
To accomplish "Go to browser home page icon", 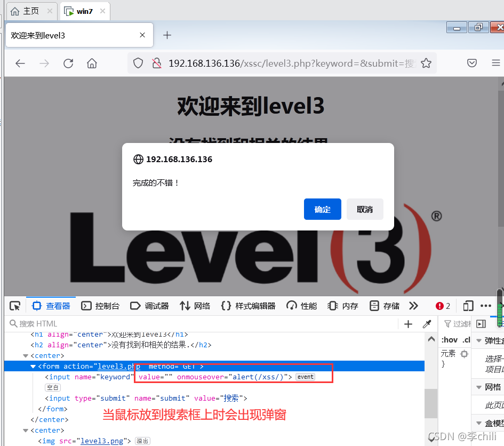I will coord(92,63).
